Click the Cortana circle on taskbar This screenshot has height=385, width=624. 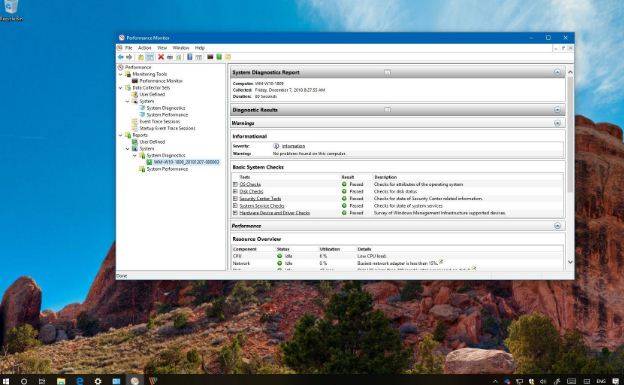pos(24,381)
